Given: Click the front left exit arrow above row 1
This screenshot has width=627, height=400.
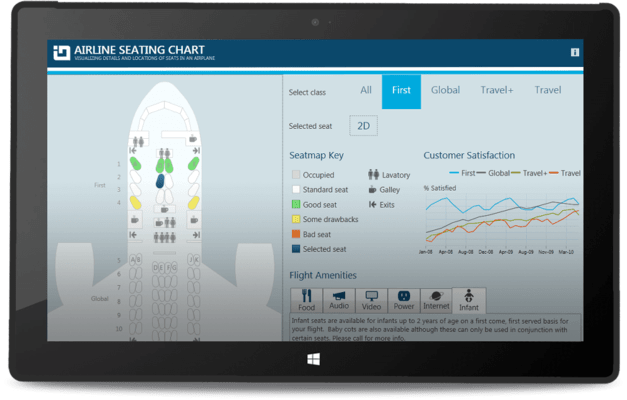Looking at the screenshot, I should point(133,150).
